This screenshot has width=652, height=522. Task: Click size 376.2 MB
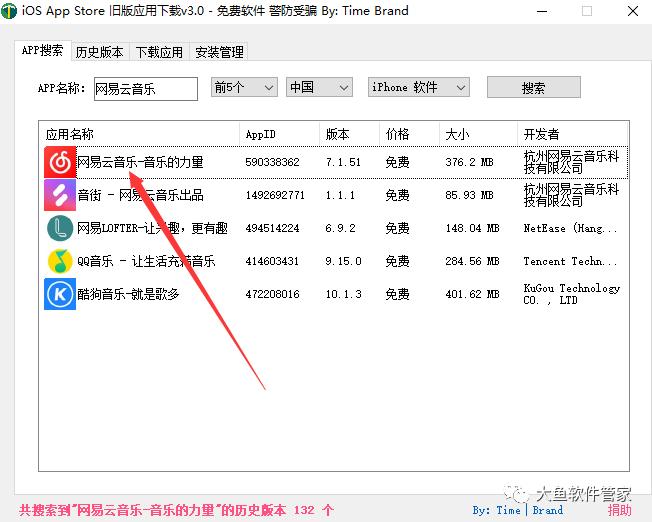[469, 162]
